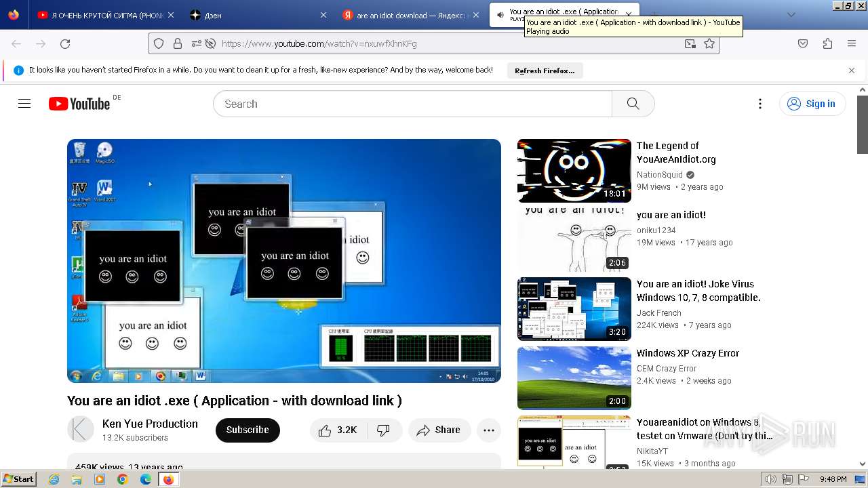Open Jack French channel name
The height and width of the screenshot is (488, 868).
click(659, 313)
